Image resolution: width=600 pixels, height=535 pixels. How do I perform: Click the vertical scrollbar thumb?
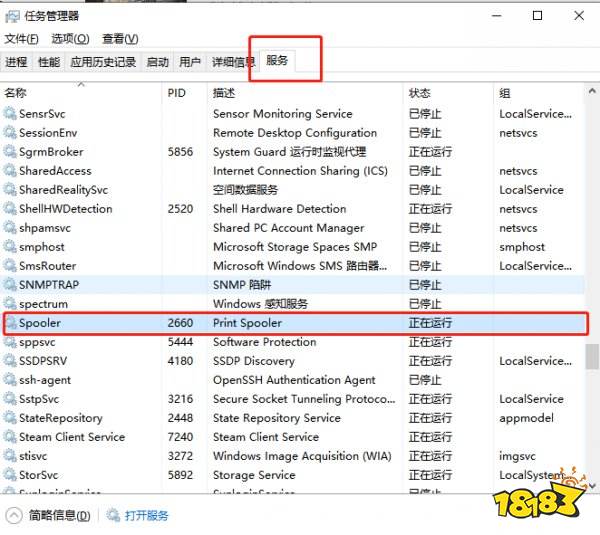(592, 356)
